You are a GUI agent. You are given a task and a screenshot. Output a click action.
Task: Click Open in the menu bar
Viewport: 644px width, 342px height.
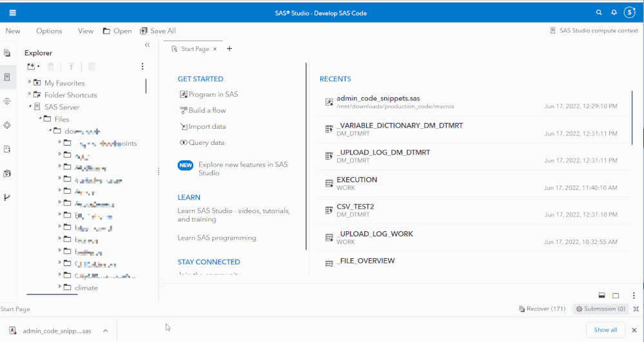tap(117, 31)
